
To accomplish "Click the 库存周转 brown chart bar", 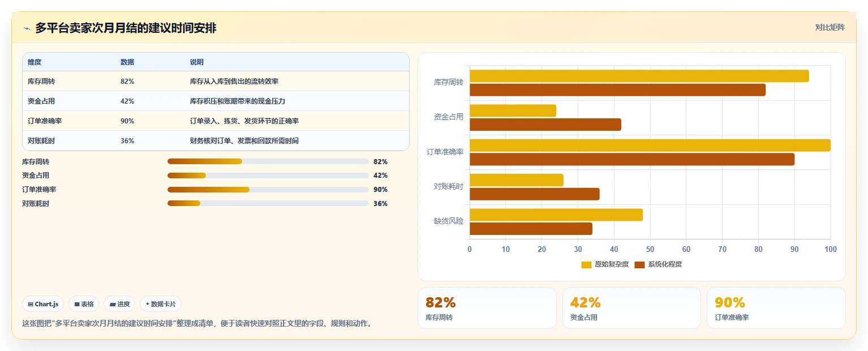I will (617, 89).
